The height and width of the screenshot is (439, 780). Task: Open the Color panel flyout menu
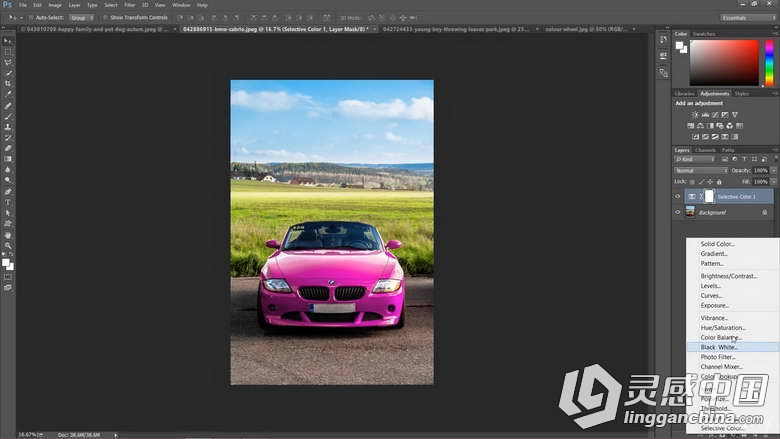click(775, 34)
